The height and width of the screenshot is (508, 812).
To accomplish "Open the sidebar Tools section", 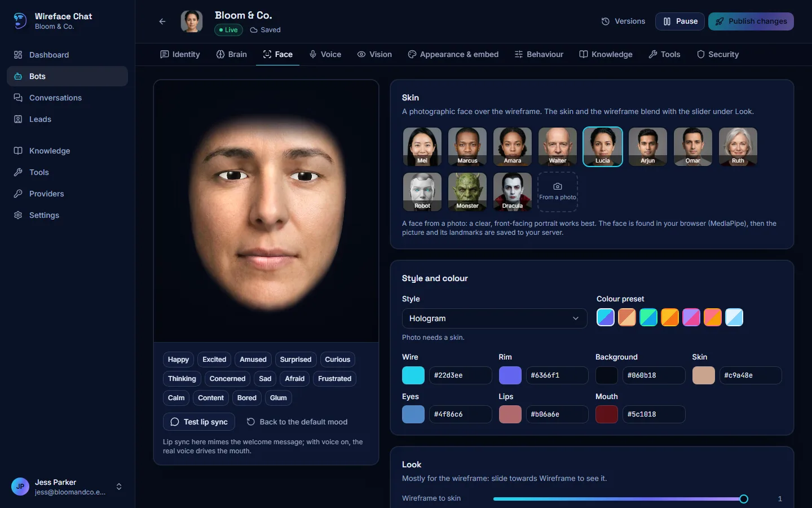I will pyautogui.click(x=67, y=172).
